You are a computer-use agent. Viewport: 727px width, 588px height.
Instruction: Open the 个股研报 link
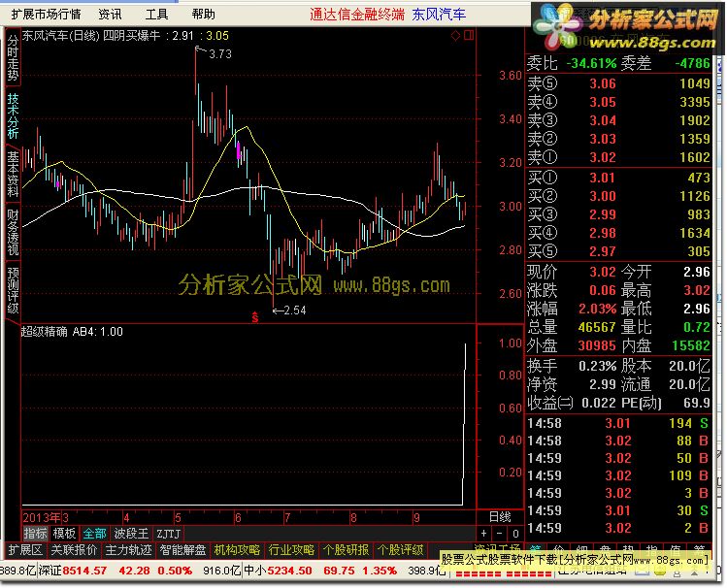(346, 550)
